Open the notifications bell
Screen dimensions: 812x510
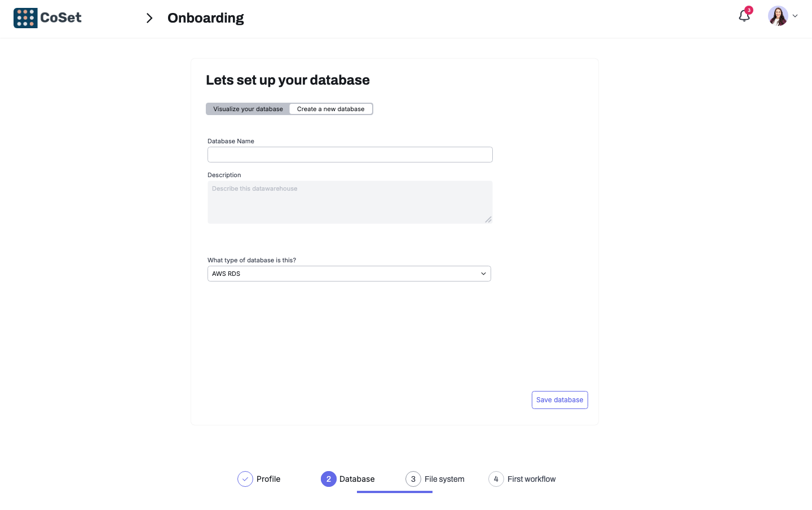pyautogui.click(x=744, y=16)
